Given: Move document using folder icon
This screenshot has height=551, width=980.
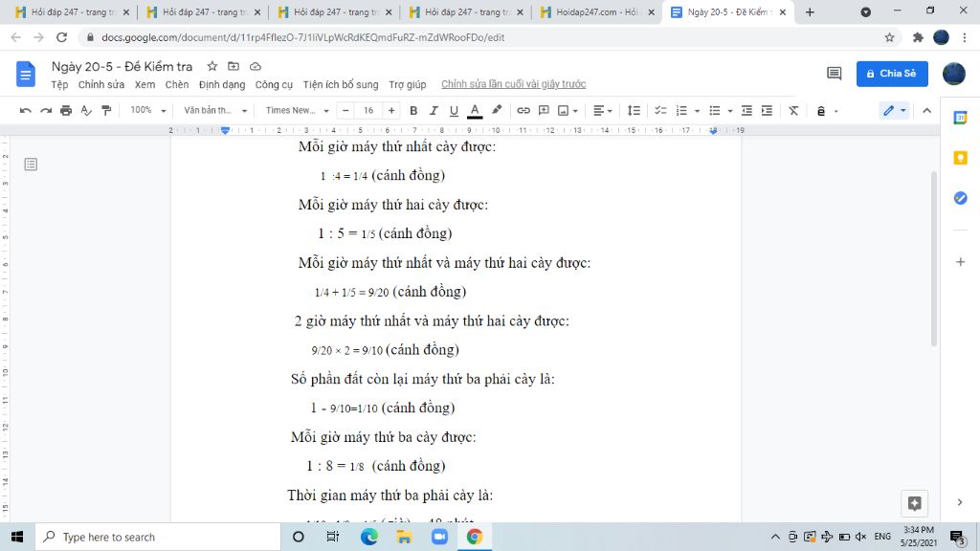Looking at the screenshot, I should coord(234,66).
